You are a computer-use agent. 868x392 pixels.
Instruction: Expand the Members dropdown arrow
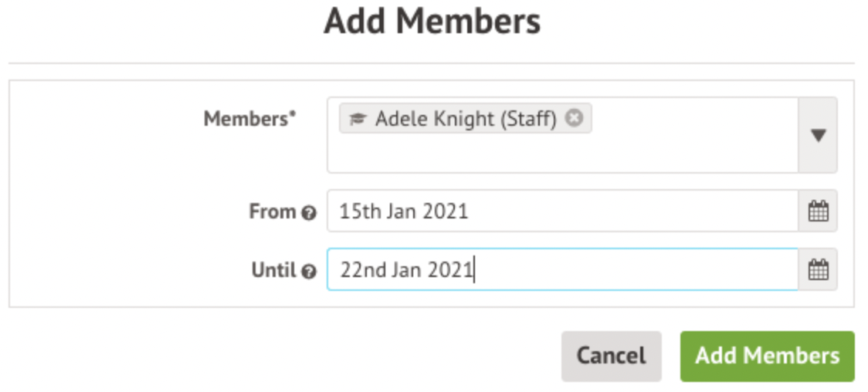[x=818, y=135]
